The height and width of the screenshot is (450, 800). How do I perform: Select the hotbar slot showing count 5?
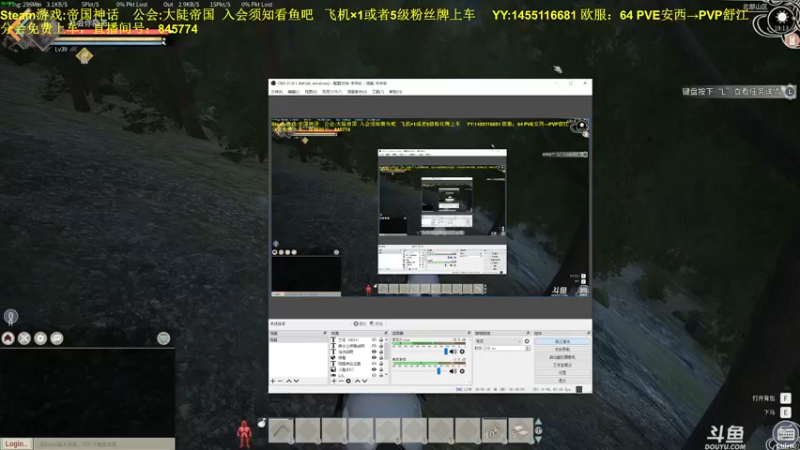pos(520,430)
